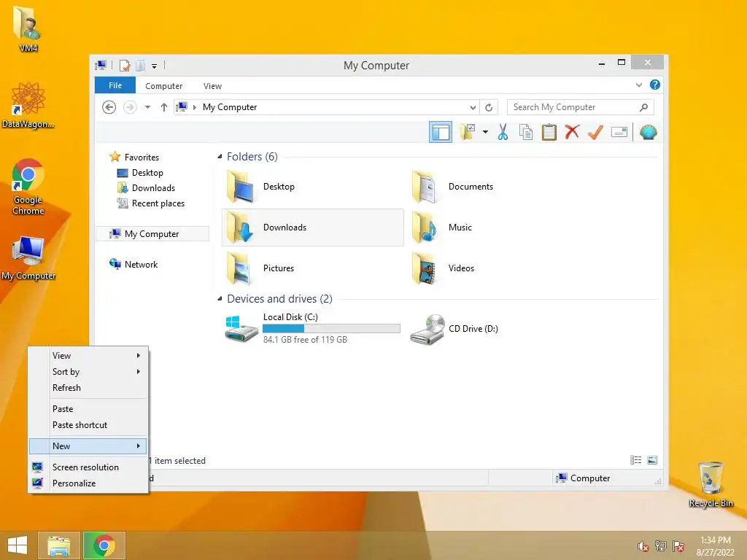Screen dimensions: 747x560
Task: Click the Forward navigation arrow
Action: [130, 107]
